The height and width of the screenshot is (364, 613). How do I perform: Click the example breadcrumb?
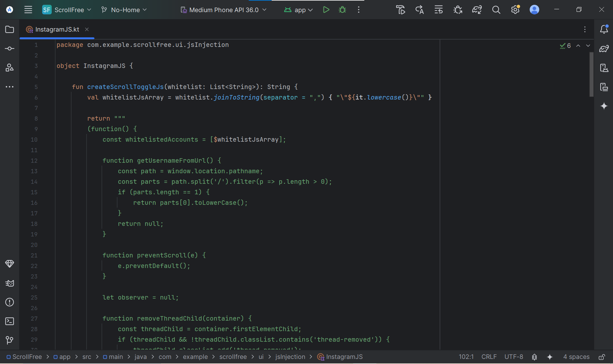pos(195,357)
